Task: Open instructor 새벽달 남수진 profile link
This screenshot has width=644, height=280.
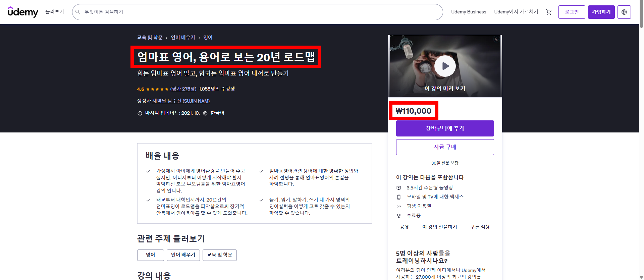Action: (181, 101)
